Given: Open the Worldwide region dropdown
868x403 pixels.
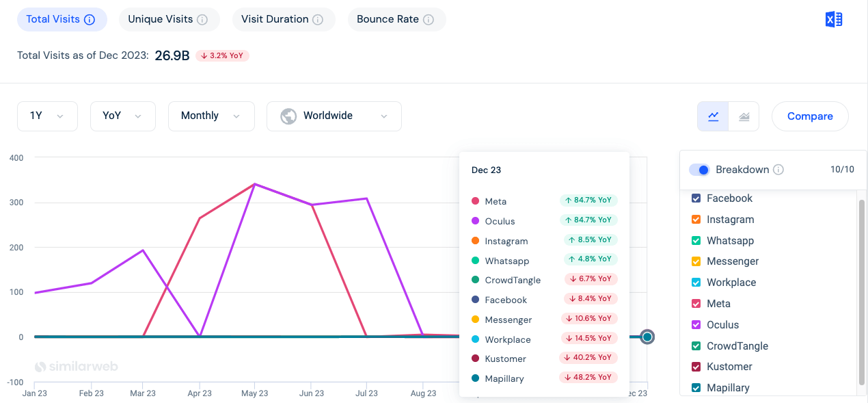Looking at the screenshot, I should point(334,116).
